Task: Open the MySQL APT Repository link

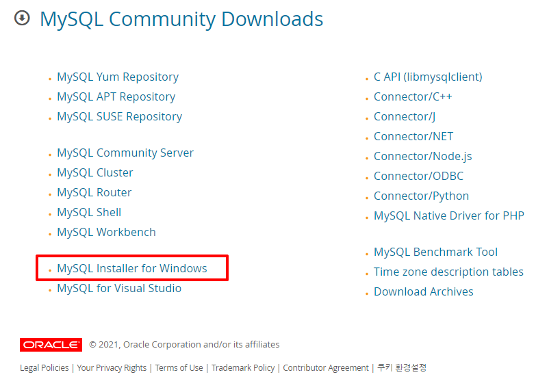Action: point(116,96)
